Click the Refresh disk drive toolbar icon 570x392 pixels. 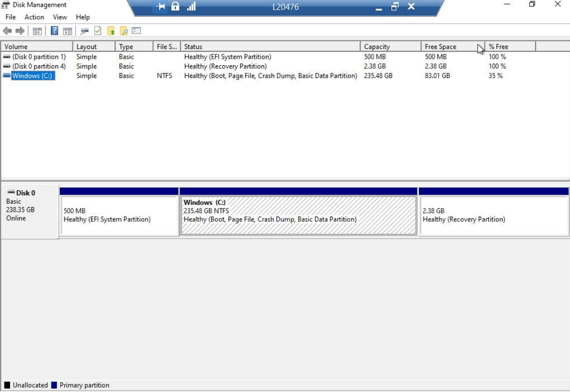(84, 31)
